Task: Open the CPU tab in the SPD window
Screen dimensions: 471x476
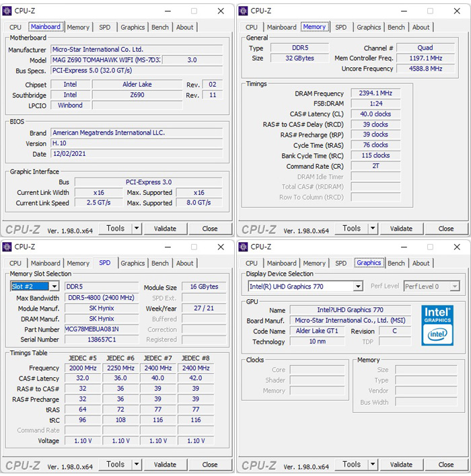Action: pos(15,264)
